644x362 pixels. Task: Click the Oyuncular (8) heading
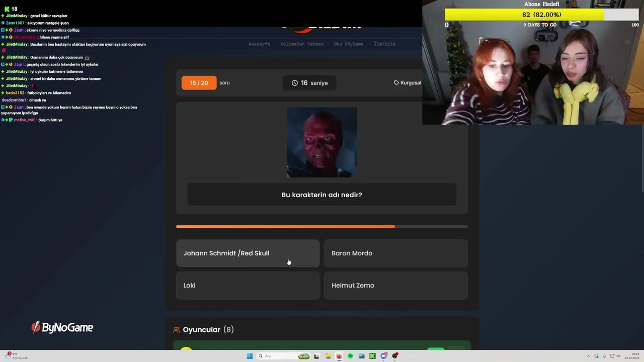(x=208, y=330)
